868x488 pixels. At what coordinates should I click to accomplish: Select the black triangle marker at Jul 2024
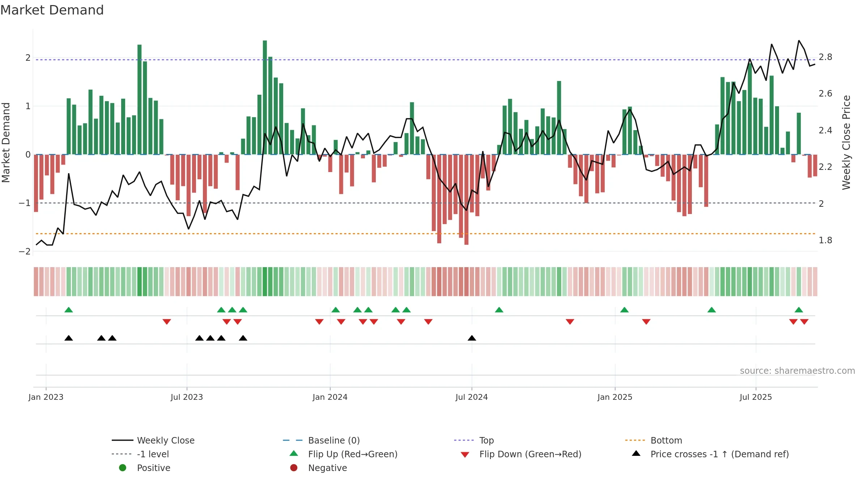pos(472,338)
